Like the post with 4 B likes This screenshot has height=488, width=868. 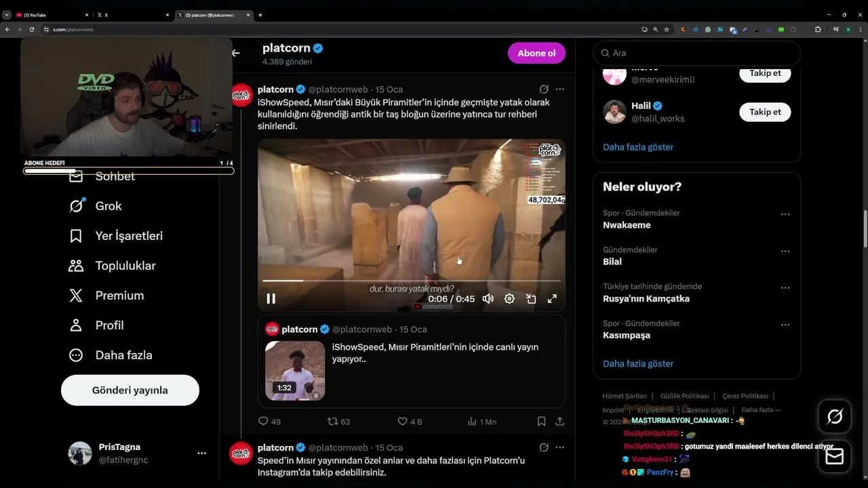pyautogui.click(x=409, y=422)
